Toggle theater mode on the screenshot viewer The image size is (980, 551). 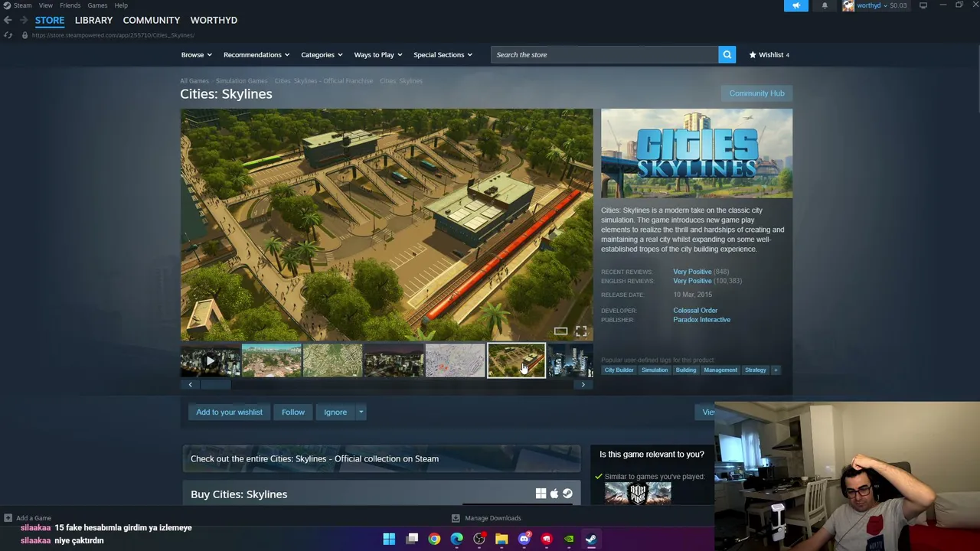[x=560, y=331]
